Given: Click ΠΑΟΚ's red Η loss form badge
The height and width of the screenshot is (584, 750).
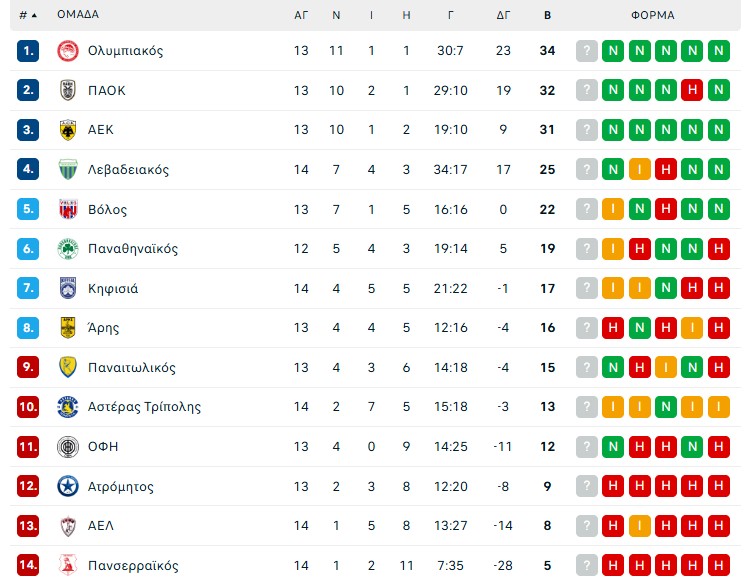Looking at the screenshot, I should pos(691,90).
